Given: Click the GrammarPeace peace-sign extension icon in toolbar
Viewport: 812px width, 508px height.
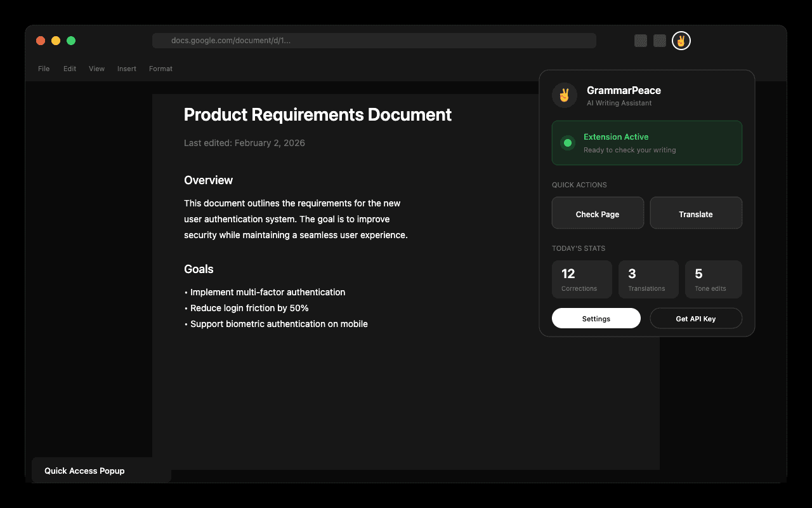Looking at the screenshot, I should tap(681, 40).
